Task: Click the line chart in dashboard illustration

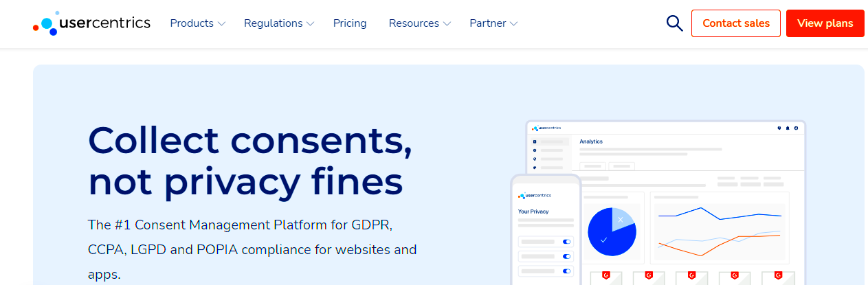Action: (719, 232)
